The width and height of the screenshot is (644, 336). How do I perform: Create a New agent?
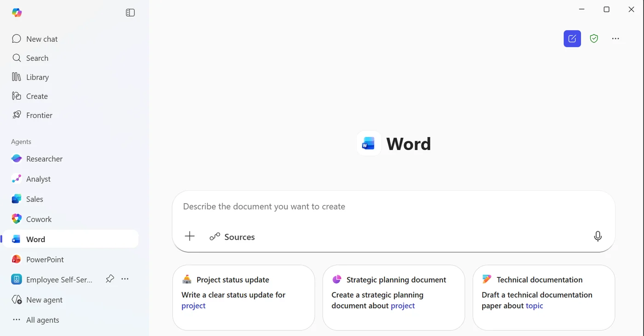coord(70,300)
